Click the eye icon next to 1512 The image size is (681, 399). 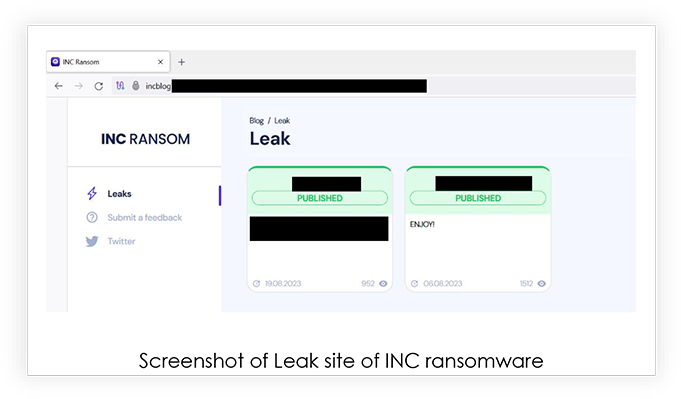542,284
